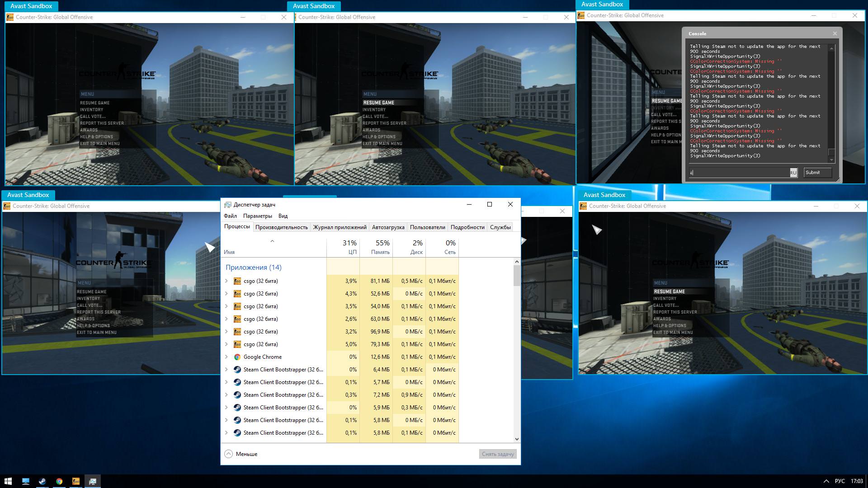
Task: Expand the Google Chrome process row
Action: (x=226, y=357)
